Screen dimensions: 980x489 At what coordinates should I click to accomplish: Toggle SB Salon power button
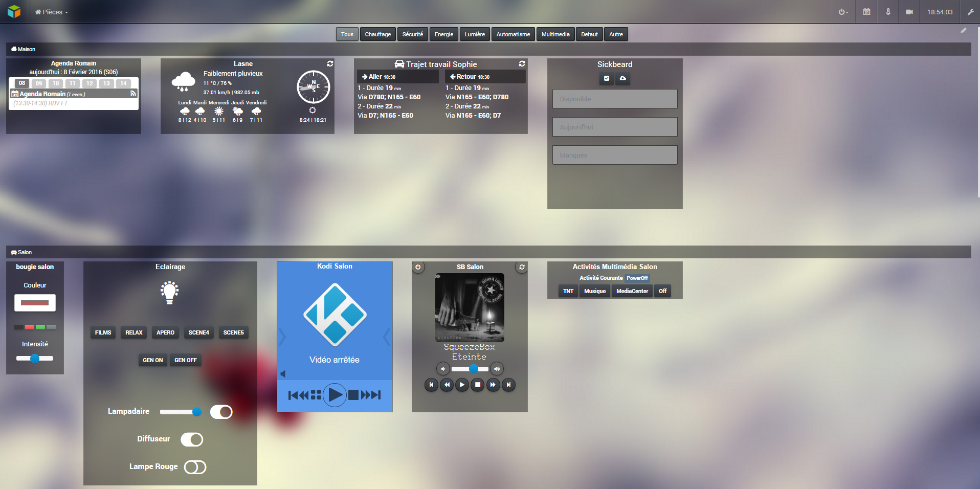(418, 267)
